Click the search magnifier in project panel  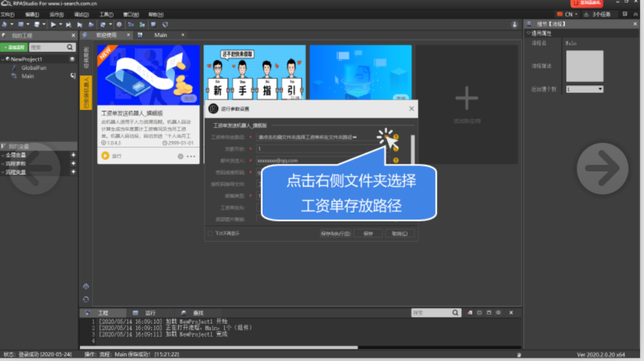70,47
